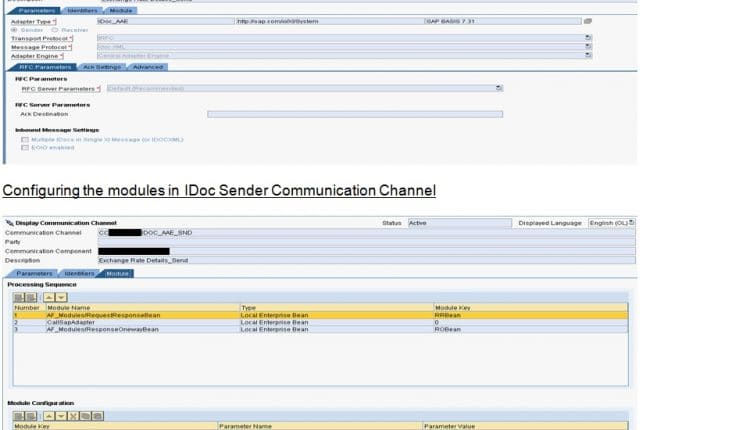Move module down in Processing Sequence toolbar

(61, 298)
